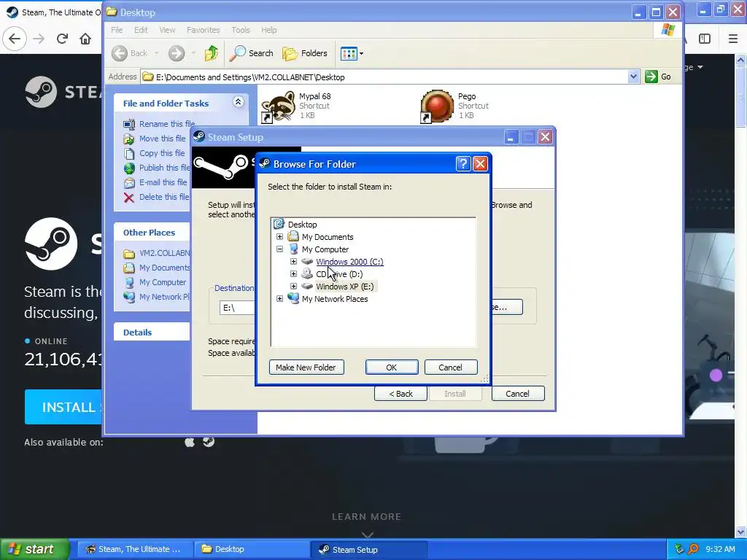
Task: Open the Views icon dropdown
Action: [352, 53]
